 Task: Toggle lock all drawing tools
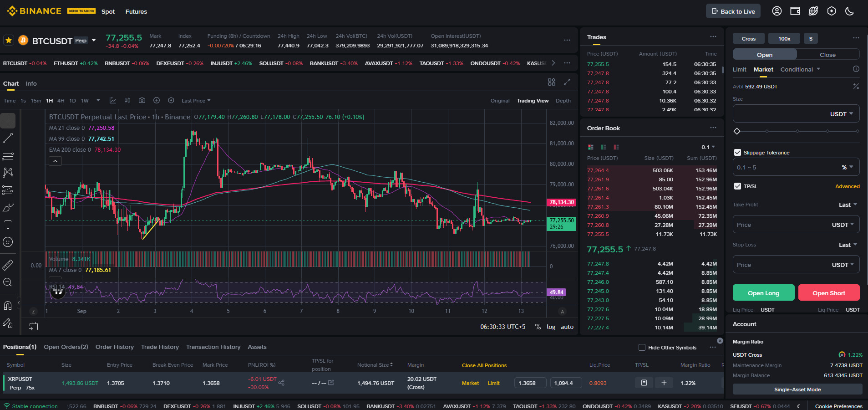[x=8, y=323]
